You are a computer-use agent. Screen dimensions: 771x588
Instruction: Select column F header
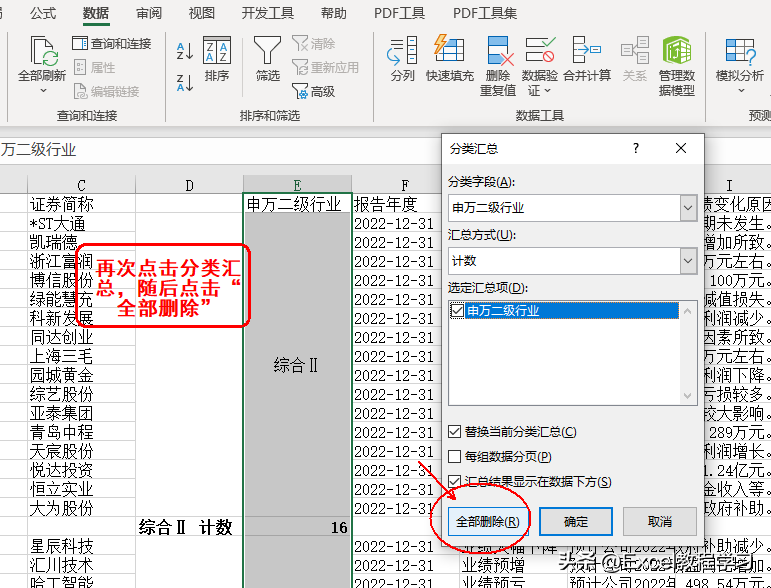tap(404, 185)
